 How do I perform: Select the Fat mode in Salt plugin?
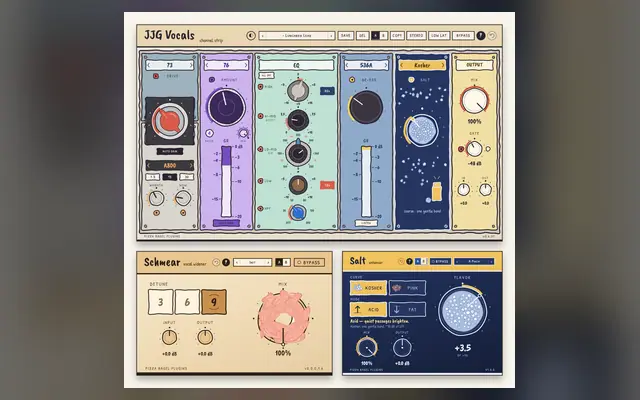click(407, 309)
